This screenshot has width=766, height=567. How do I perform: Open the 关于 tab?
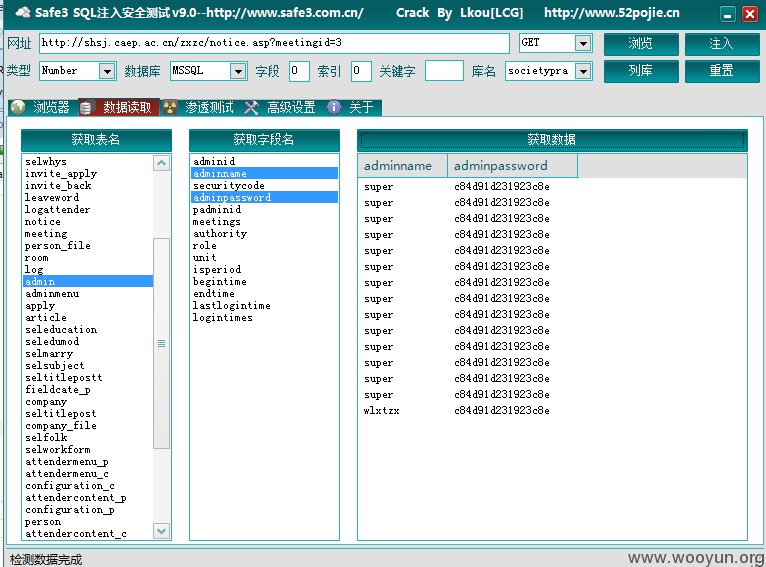(353, 107)
